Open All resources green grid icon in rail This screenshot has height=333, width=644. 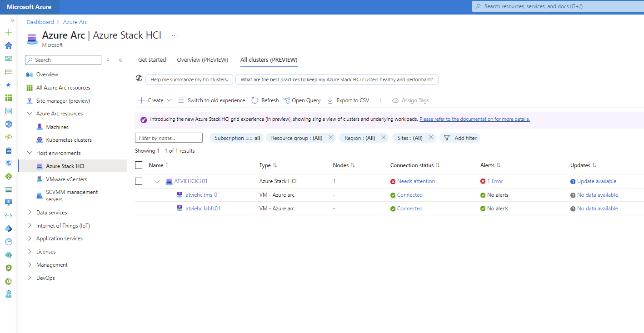click(x=9, y=98)
